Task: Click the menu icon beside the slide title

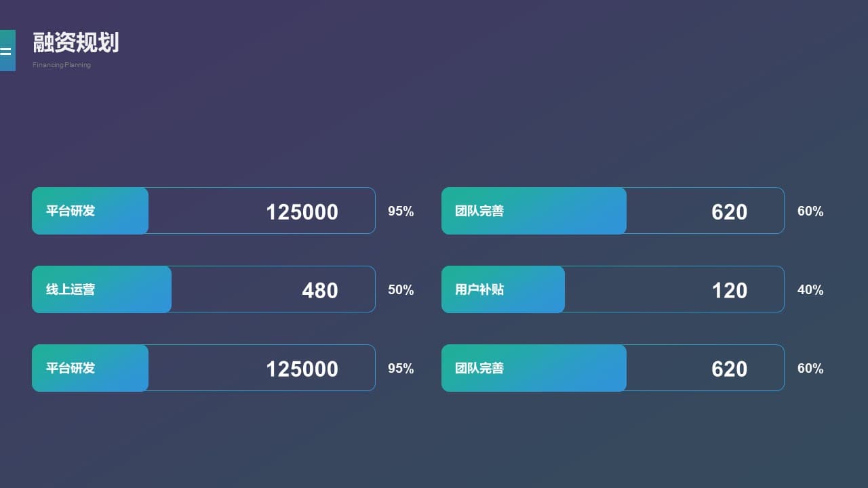Action: 7,50
